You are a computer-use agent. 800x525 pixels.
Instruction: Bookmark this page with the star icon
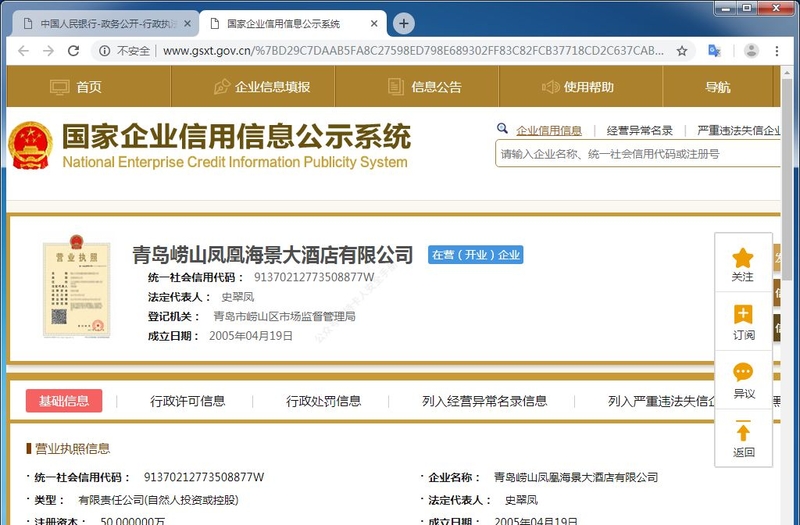[682, 51]
